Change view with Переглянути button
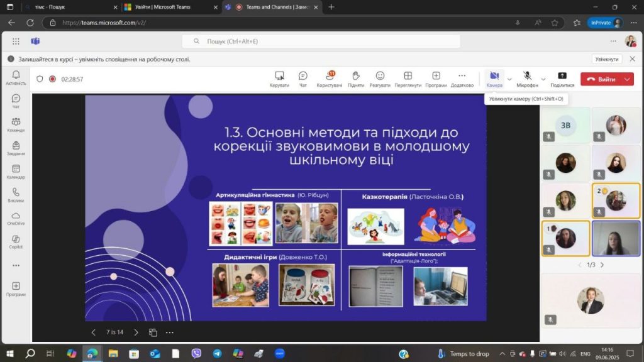The image size is (644, 362). 408,79
